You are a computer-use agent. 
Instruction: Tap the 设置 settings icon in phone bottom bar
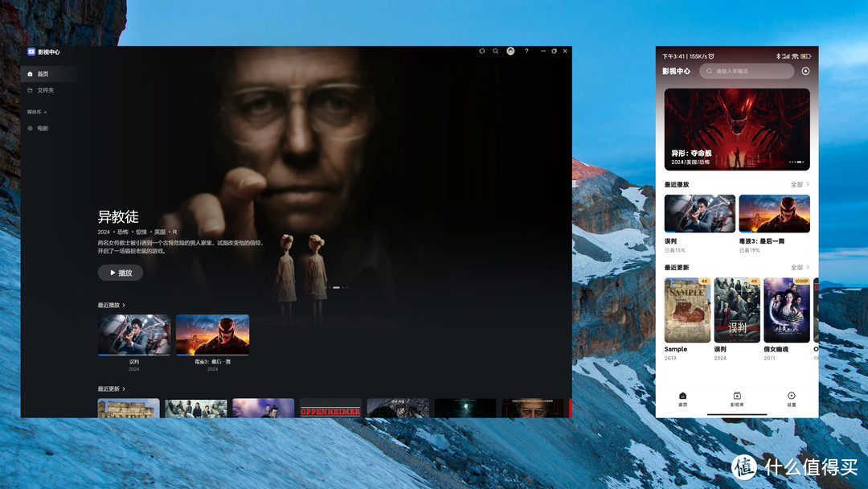(x=791, y=396)
